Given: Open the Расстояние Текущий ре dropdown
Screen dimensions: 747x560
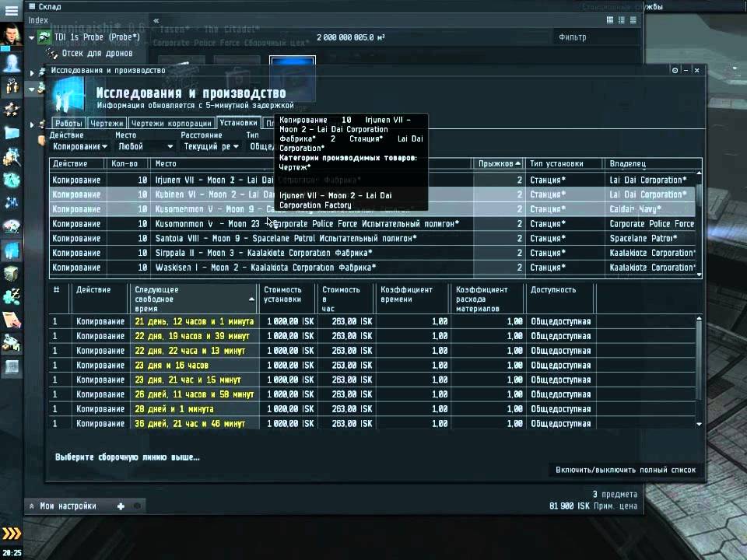Looking at the screenshot, I should [211, 147].
